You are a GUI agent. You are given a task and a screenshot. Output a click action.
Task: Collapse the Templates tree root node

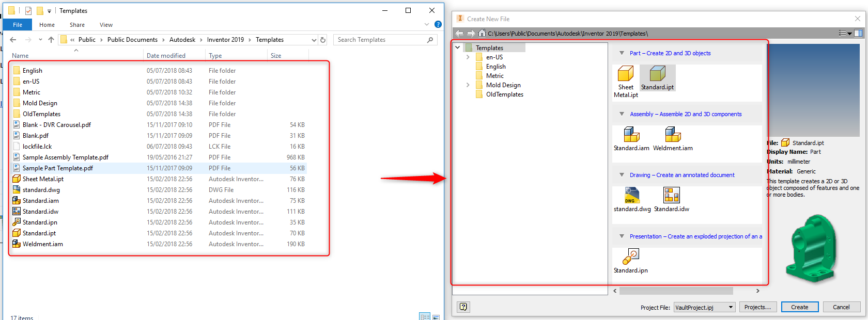pos(458,47)
